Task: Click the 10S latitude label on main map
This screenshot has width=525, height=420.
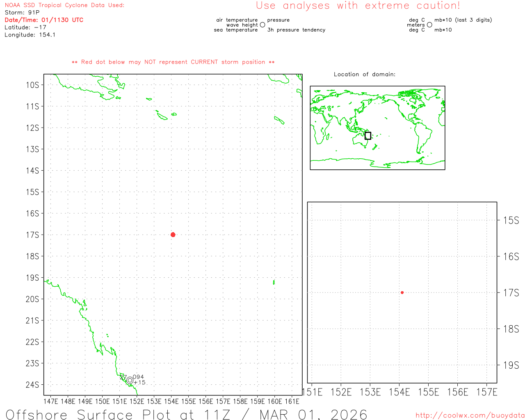Action: (x=32, y=85)
